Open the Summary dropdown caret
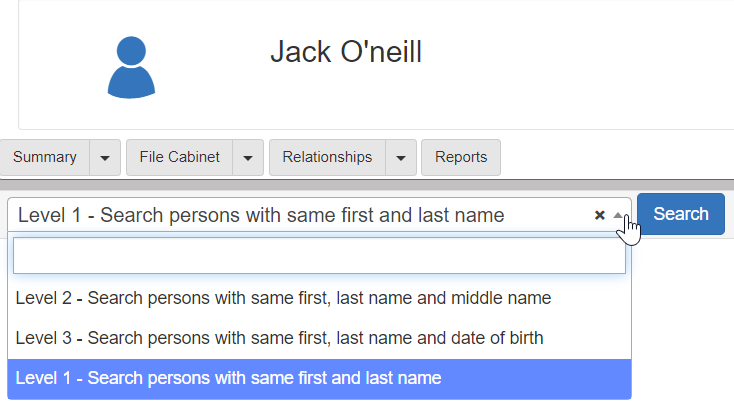The width and height of the screenshot is (734, 412). [105, 158]
